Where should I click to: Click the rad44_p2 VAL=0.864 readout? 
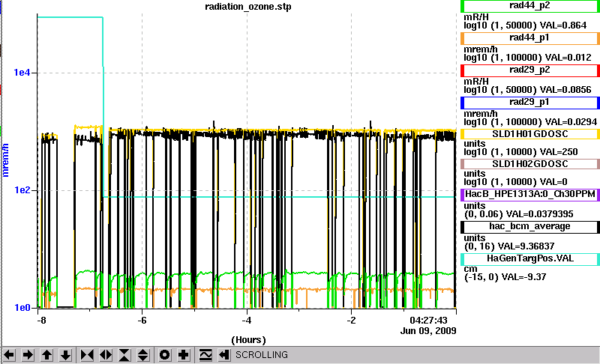click(563, 25)
